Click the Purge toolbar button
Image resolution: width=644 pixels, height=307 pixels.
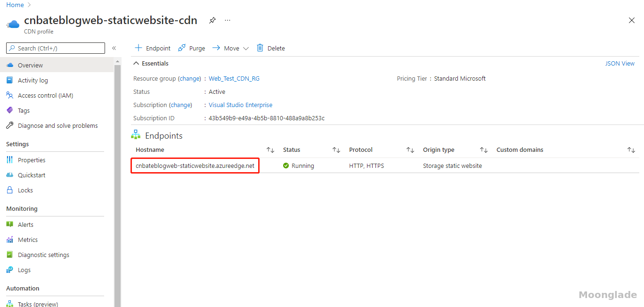191,48
